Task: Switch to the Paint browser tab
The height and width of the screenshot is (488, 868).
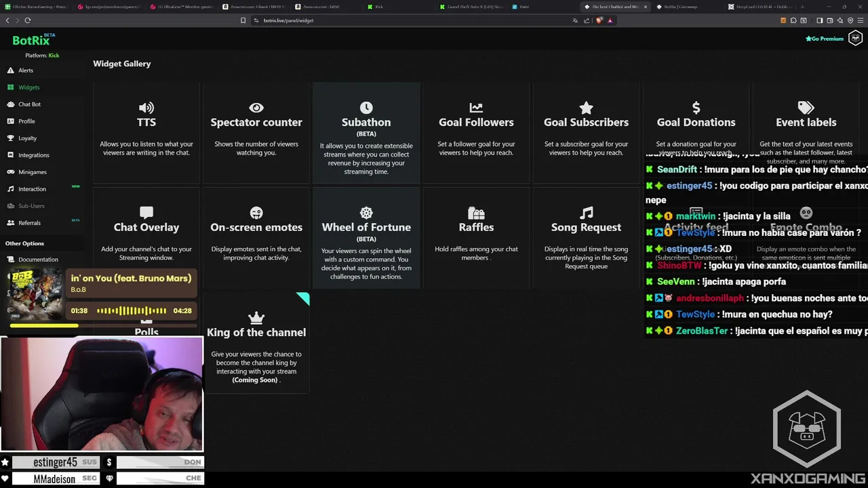Action: [x=542, y=7]
